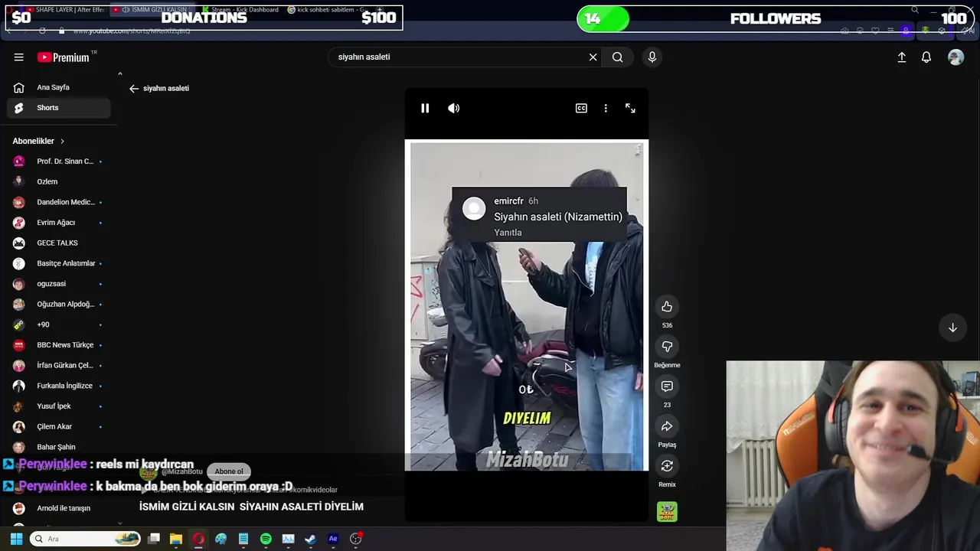Toggle closed captions on the Short
The image size is (980, 551).
click(581, 109)
